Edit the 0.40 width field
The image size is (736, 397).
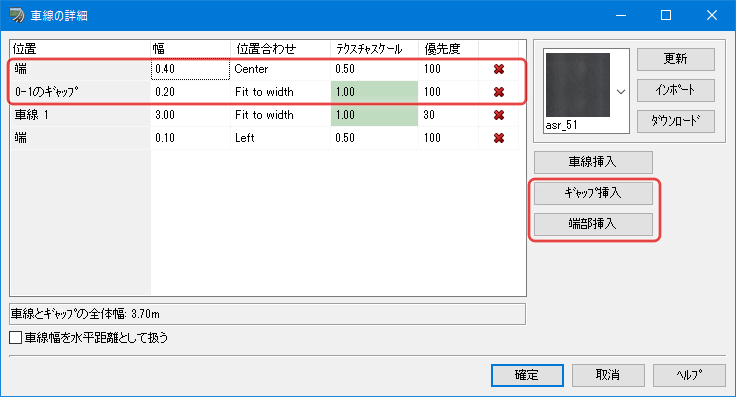click(x=190, y=69)
